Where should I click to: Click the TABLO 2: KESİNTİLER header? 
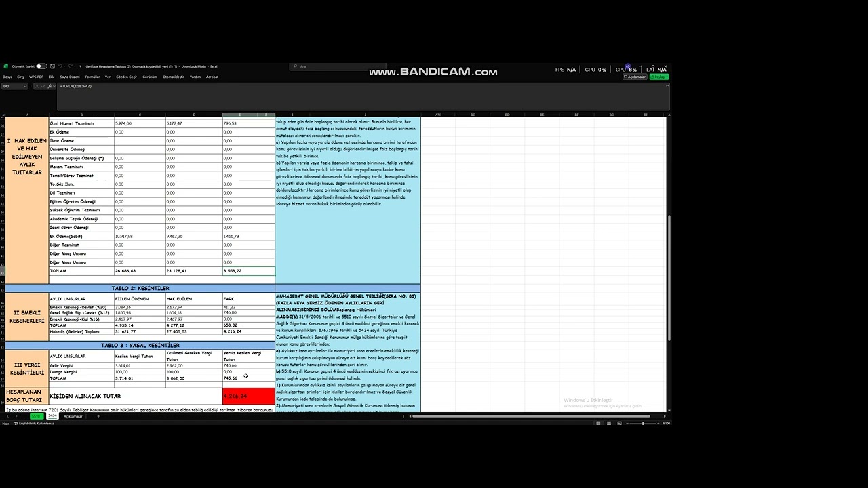140,288
